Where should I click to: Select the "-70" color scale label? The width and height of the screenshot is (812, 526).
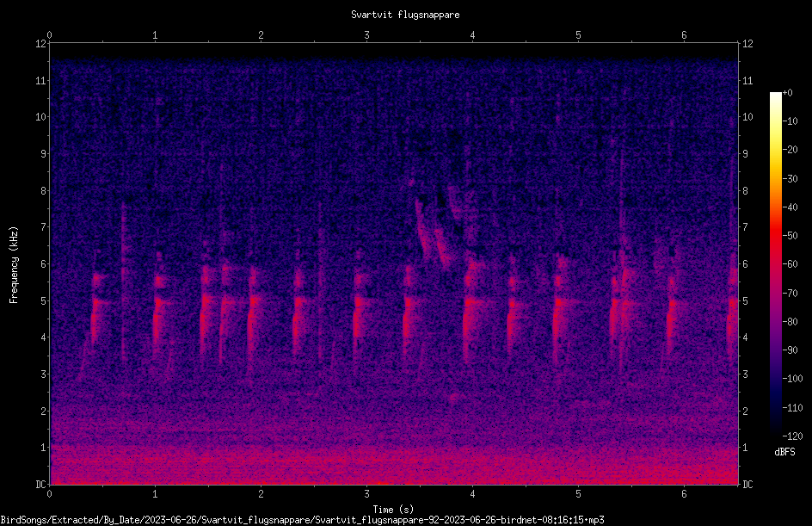pyautogui.click(x=790, y=294)
